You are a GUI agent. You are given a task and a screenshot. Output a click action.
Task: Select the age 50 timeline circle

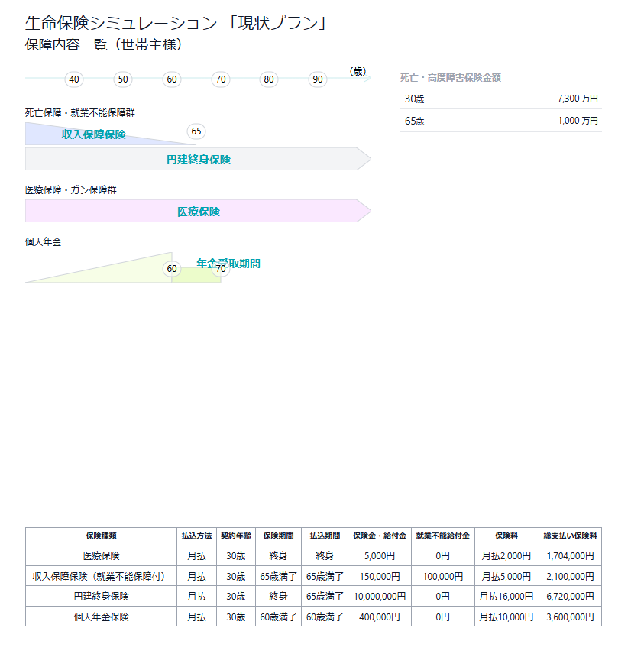[122, 79]
